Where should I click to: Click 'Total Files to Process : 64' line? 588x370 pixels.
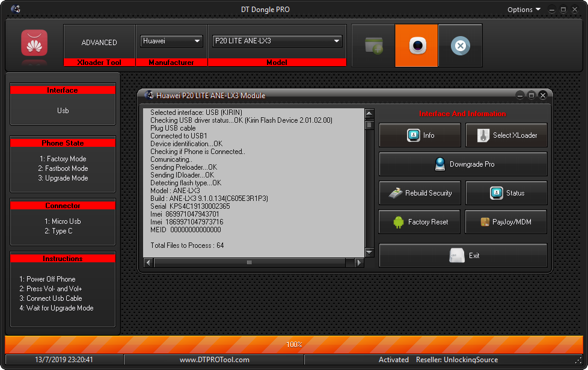coord(187,245)
